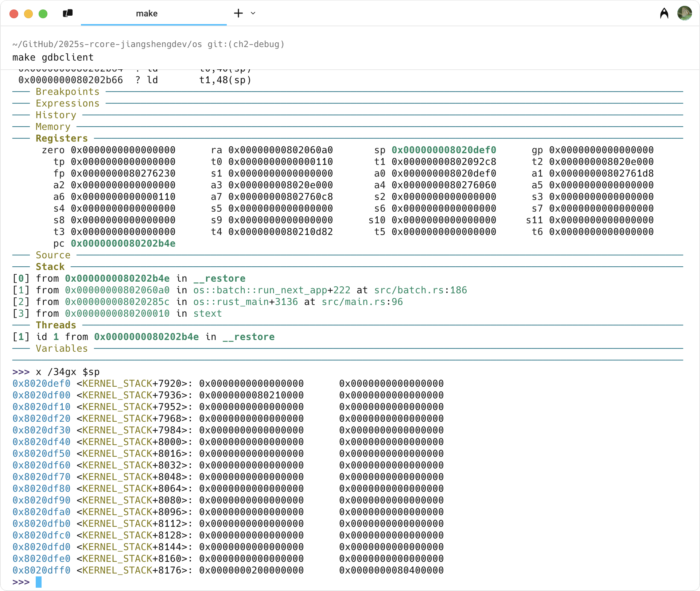Click the gdb prompt input cursor
700x591 pixels.
(39, 582)
